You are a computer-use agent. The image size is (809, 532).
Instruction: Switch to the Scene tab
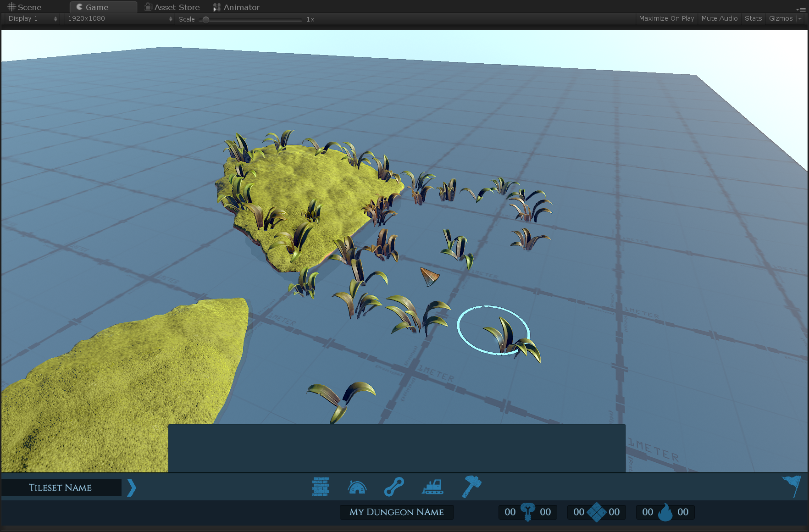coord(25,7)
